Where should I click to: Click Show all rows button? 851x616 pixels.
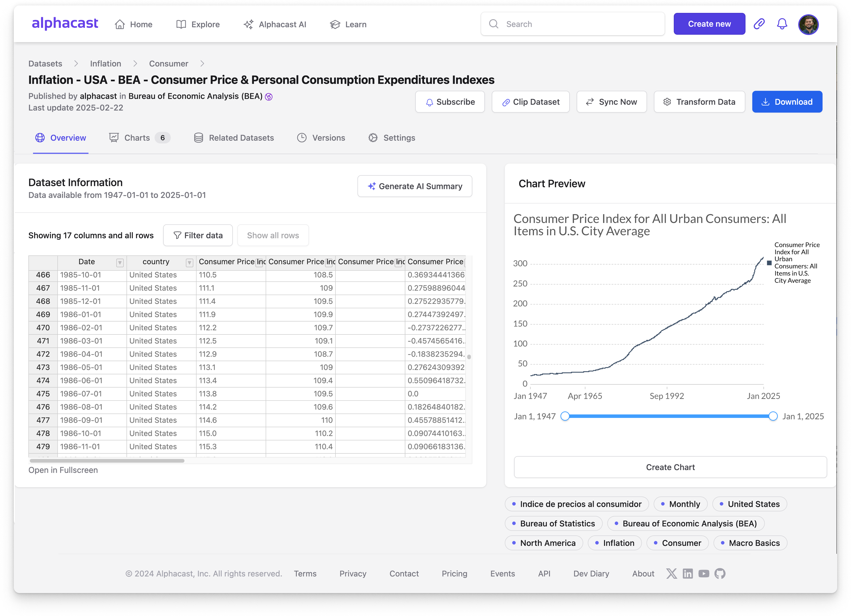click(273, 235)
